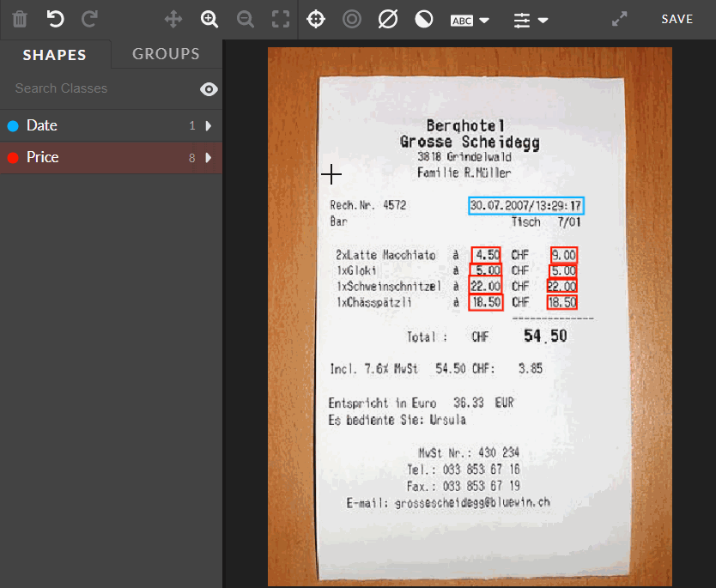The height and width of the screenshot is (588, 716).
Task: Click the trash delete icon
Action: 20,19
